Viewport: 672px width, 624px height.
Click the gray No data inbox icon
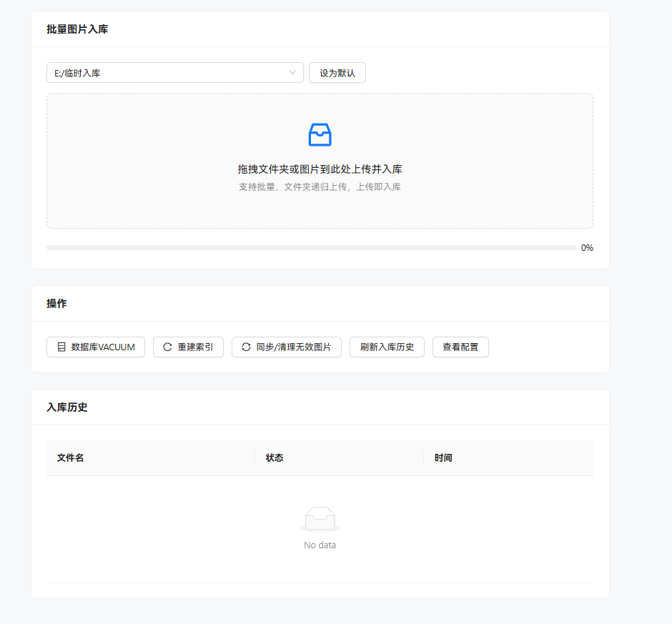320,517
